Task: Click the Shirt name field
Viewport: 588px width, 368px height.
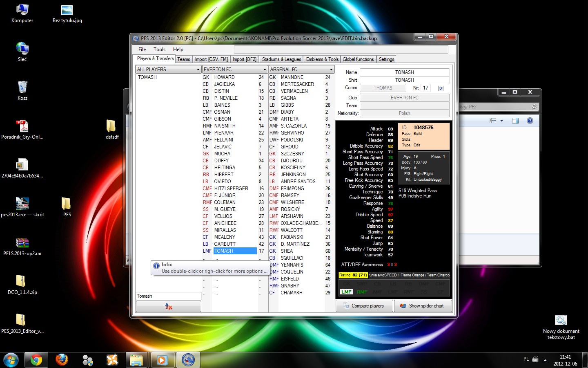Action: [404, 80]
